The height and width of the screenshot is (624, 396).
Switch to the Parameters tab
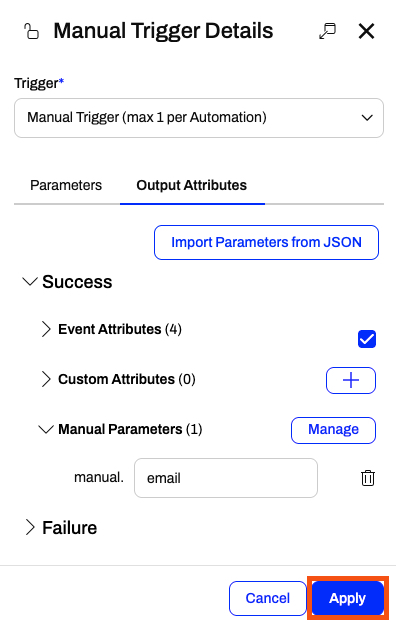point(66,185)
